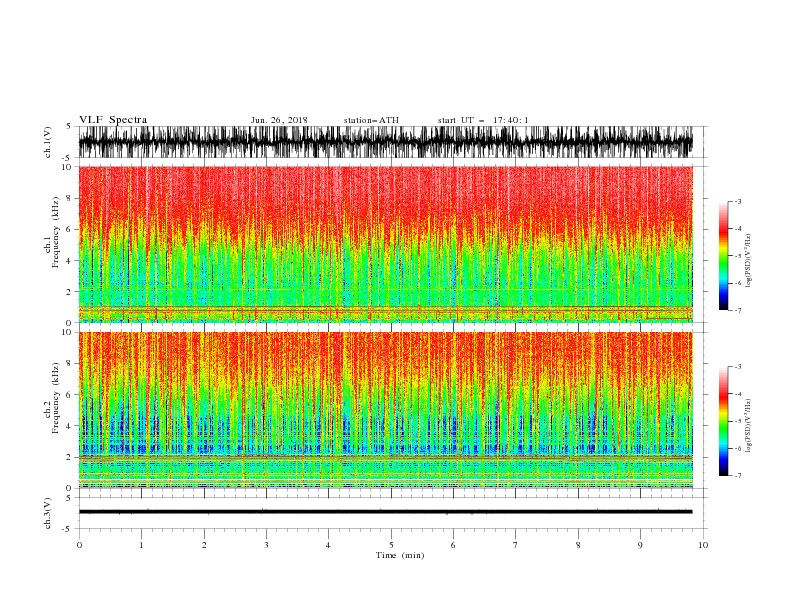This screenshot has width=792, height=612.
Task: Click the ch.1 color bar "log(PSD)(V²/Hz)" label
Action: 748,261
